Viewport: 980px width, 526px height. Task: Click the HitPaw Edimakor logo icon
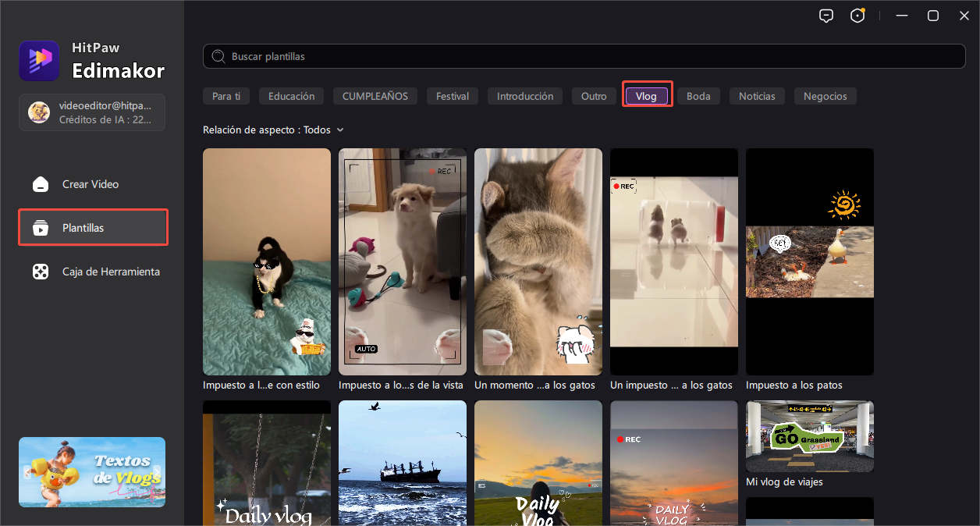pyautogui.click(x=39, y=61)
